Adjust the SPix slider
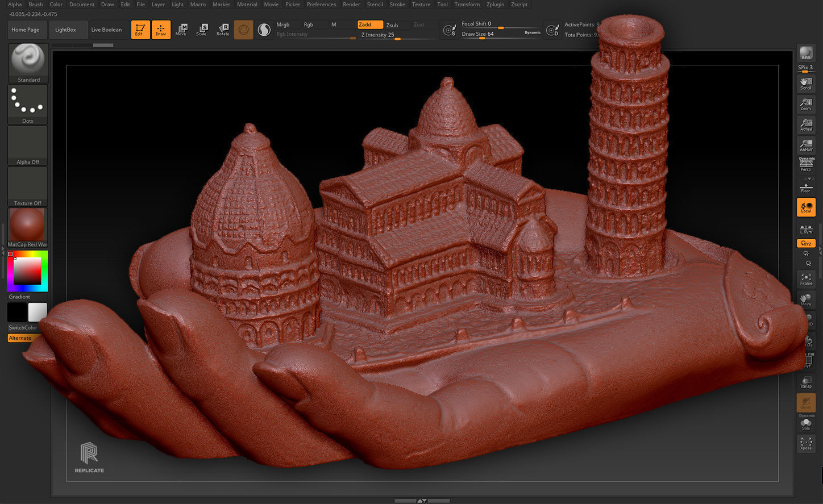This screenshot has height=504, width=823. [806, 68]
